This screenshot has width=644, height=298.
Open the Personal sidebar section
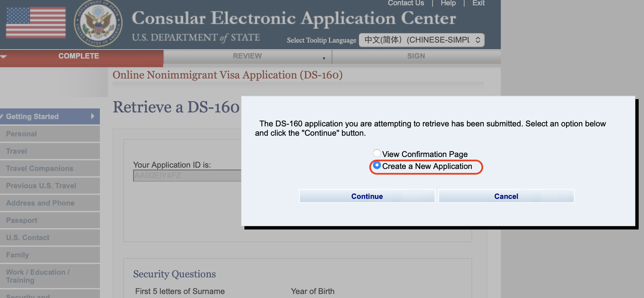[21, 134]
